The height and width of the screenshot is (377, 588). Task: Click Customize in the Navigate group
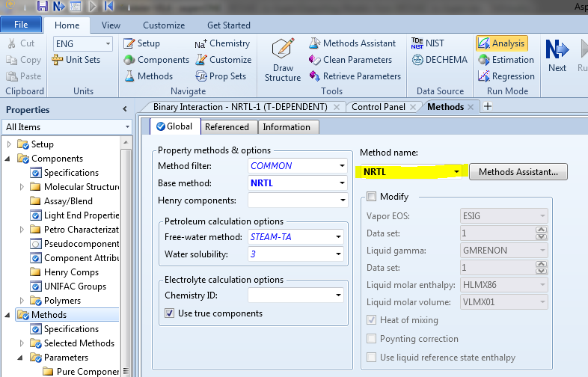click(x=224, y=60)
